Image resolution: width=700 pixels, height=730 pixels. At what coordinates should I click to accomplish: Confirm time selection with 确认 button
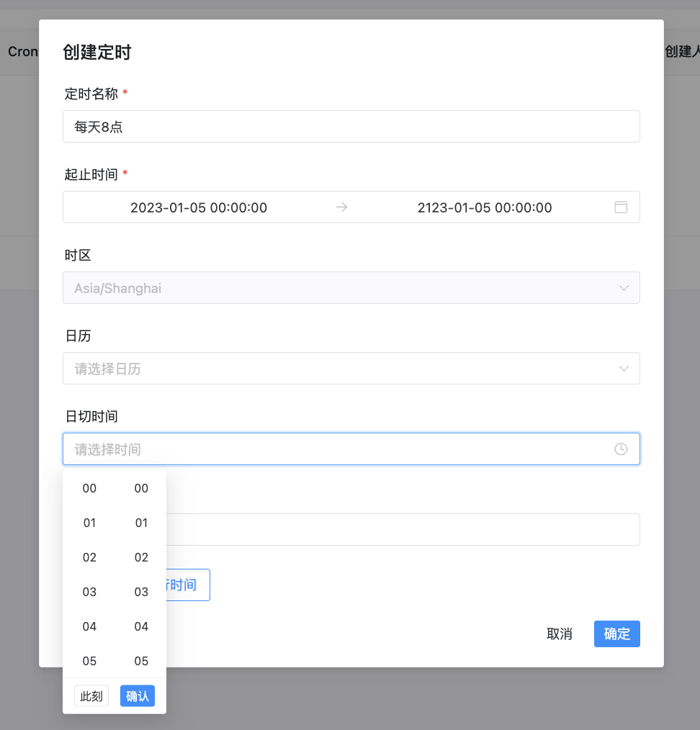[x=137, y=695]
